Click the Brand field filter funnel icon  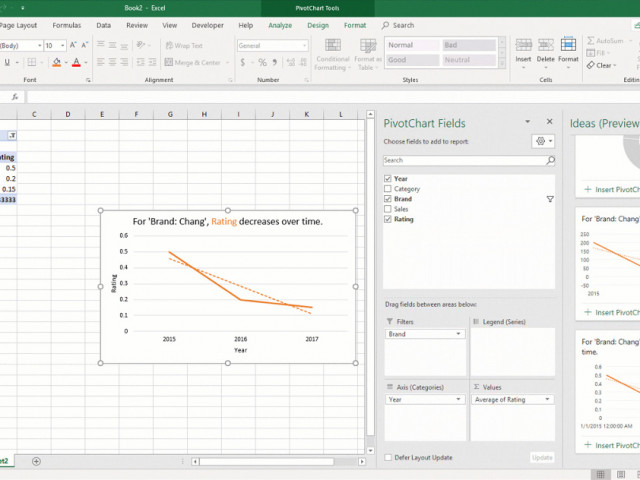click(x=550, y=199)
